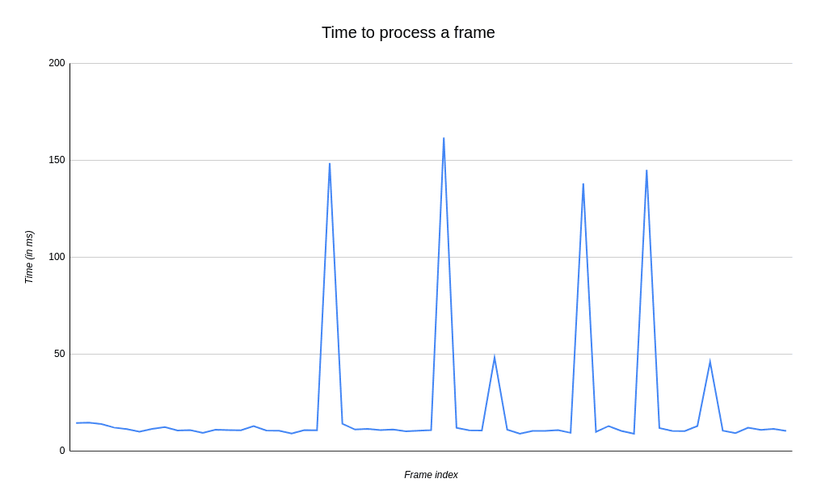This screenshot has width=817, height=504.
Task: Click the rightmost end point of the blue line
Action: pos(785,430)
